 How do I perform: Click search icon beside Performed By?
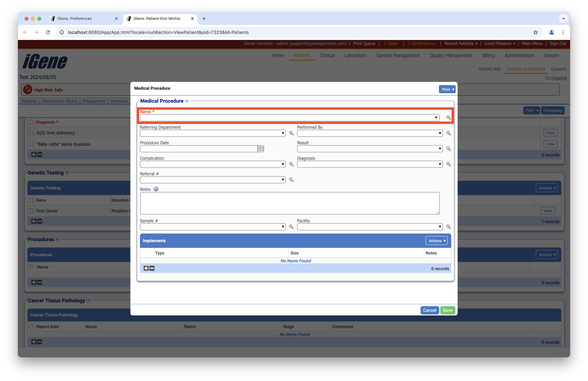pos(448,133)
